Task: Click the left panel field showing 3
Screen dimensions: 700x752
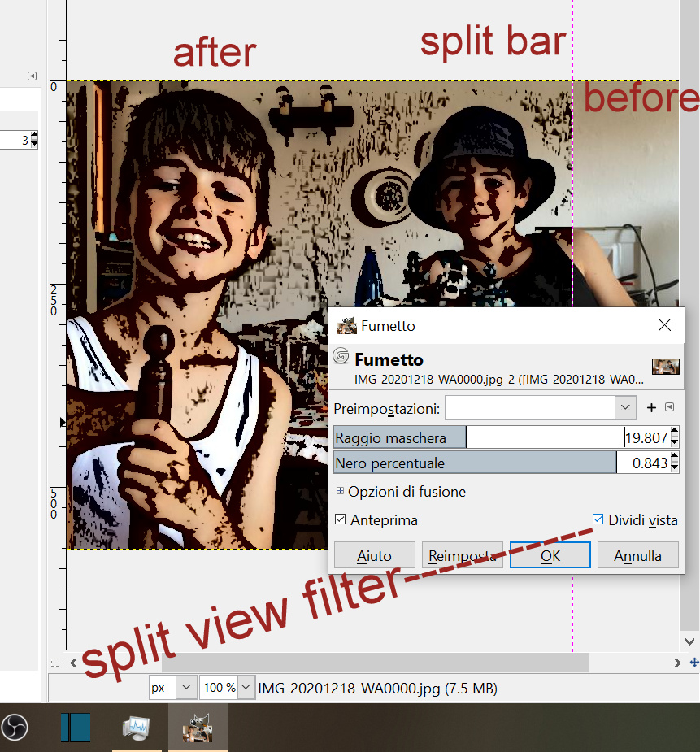Action: click(x=15, y=140)
